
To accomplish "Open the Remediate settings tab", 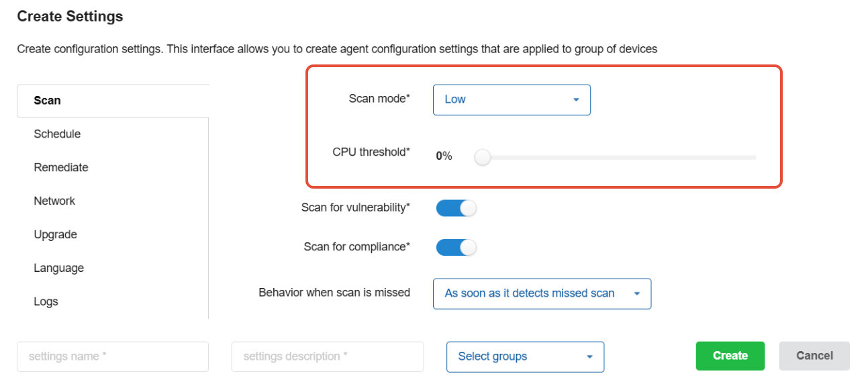I will (x=61, y=168).
